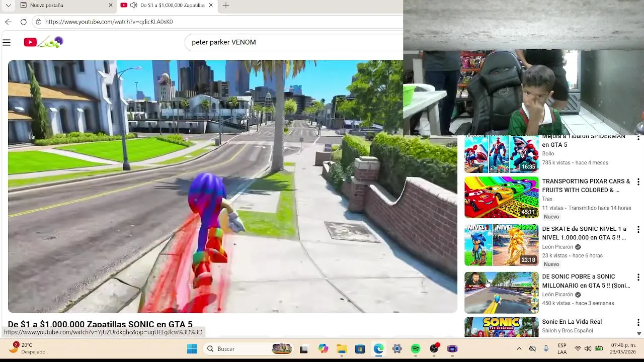The image size is (644, 362).
Task: Click the 'Transmitido hace 14 horas' text
Action: click(x=600, y=208)
